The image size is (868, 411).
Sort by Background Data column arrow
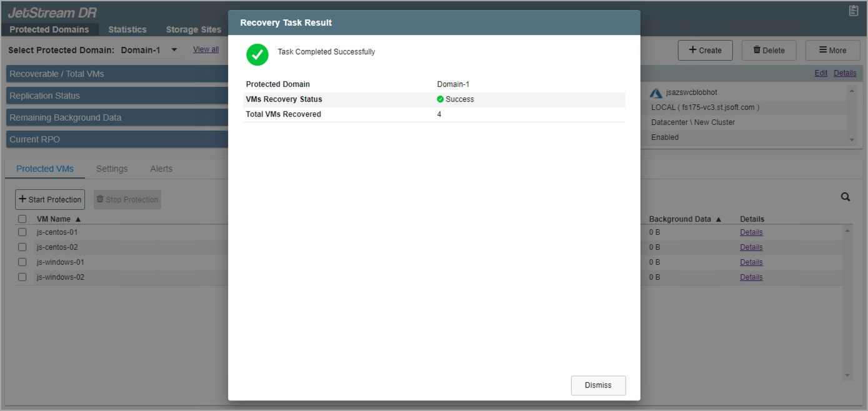718,219
